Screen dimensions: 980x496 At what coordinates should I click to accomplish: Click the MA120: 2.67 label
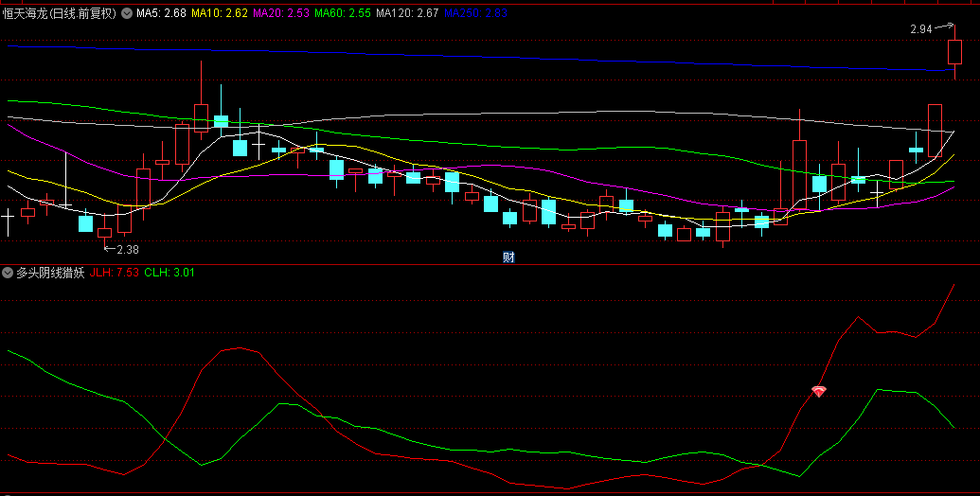407,13
